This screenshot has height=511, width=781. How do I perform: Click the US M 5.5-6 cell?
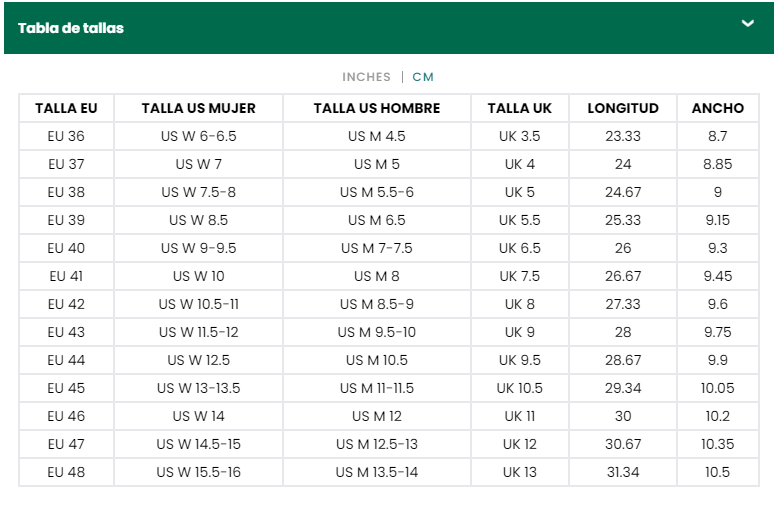377,192
